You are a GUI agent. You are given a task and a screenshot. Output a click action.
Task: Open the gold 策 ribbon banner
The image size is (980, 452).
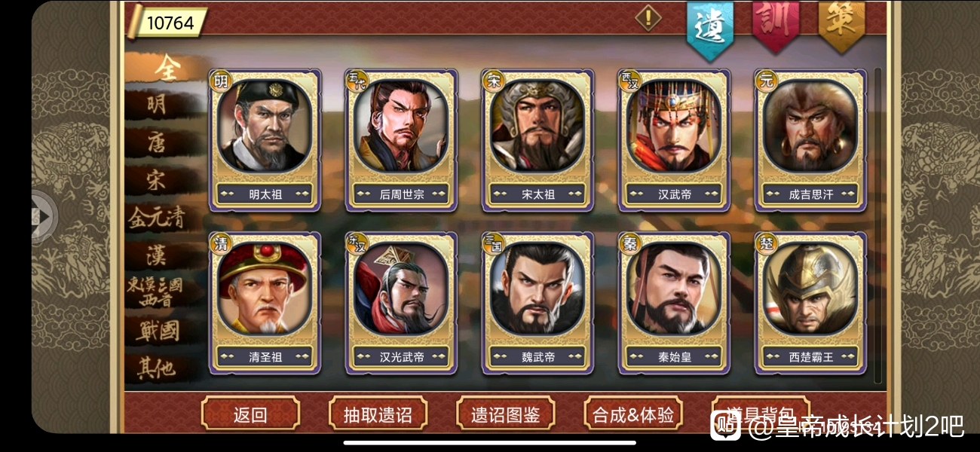[841, 25]
